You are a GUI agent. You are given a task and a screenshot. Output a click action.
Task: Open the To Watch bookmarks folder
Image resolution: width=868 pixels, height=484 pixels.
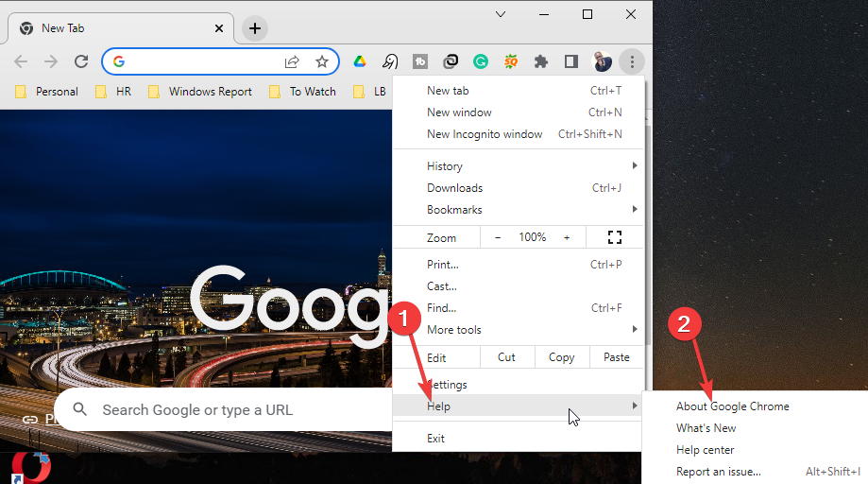click(302, 92)
